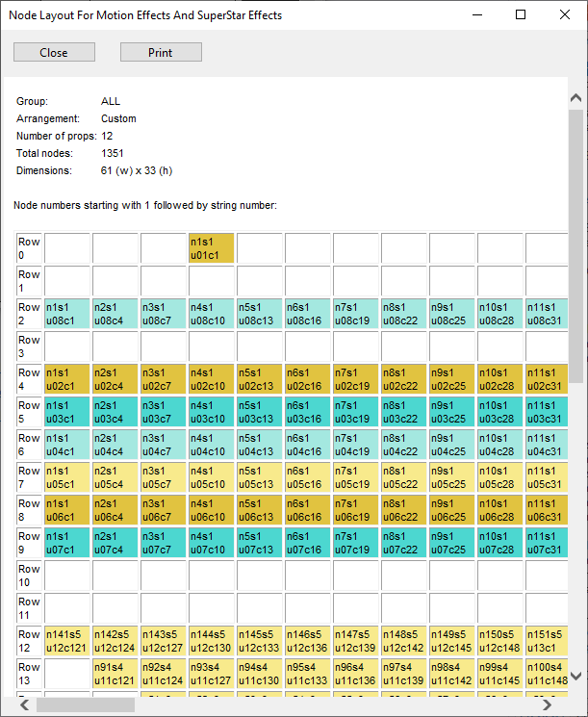Select the n6s1 u08c16 cell in Row 2
The height and width of the screenshot is (717, 588).
pos(308,314)
